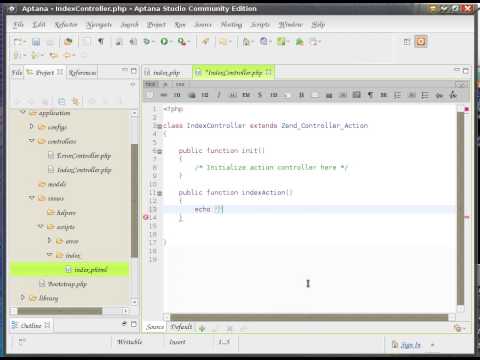This screenshot has width=480, height=360.
Task: Click the table icon in editor toolbar
Action: click(357, 95)
